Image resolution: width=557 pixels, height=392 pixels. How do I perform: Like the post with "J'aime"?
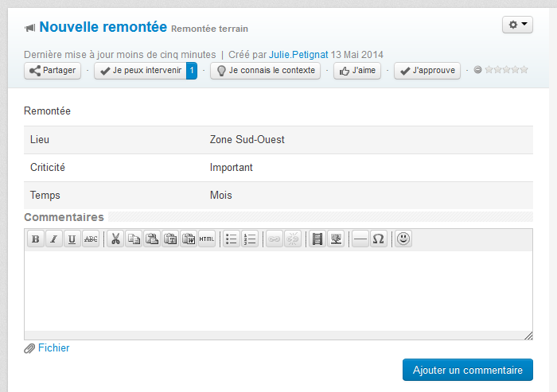pos(356,71)
